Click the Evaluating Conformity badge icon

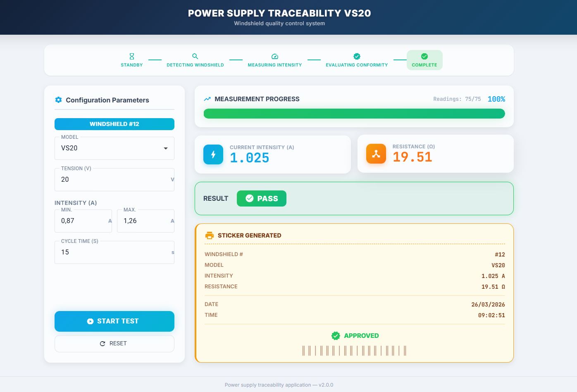click(x=357, y=56)
